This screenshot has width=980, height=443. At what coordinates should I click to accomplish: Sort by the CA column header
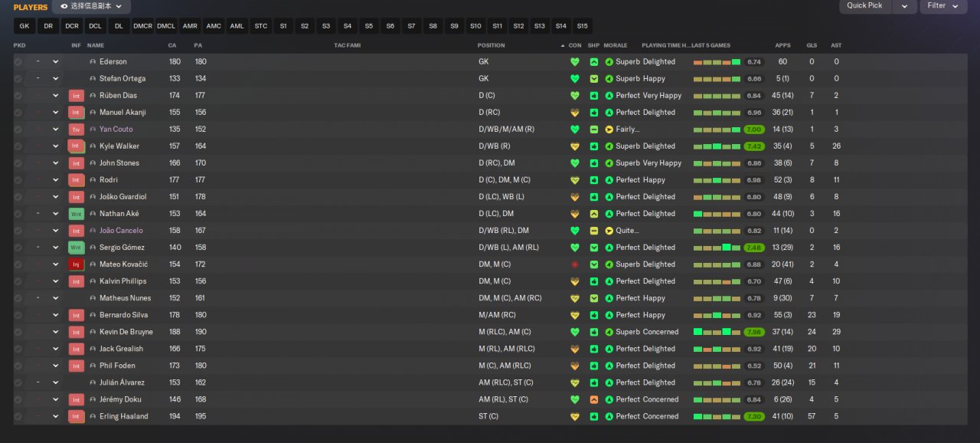172,45
